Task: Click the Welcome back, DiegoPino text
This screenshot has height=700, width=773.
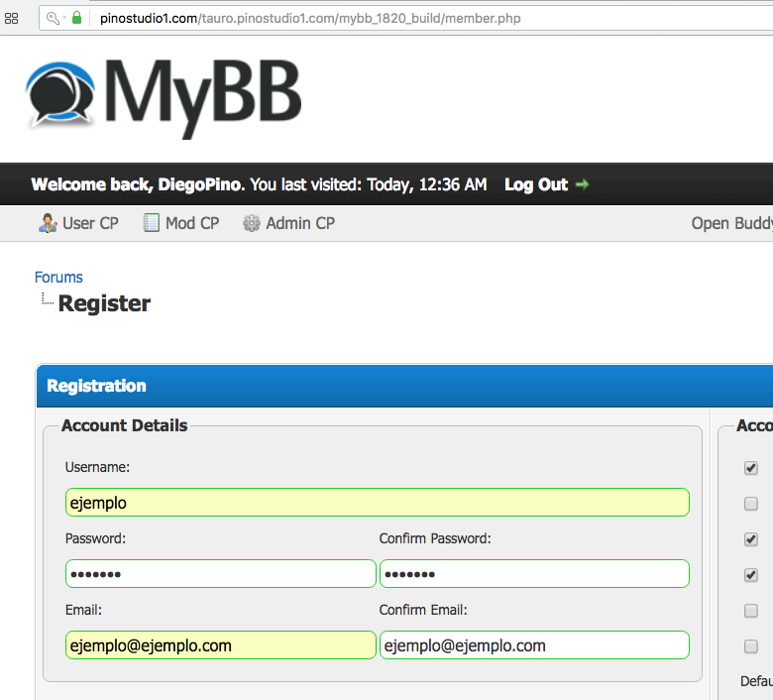Action: click(x=138, y=184)
